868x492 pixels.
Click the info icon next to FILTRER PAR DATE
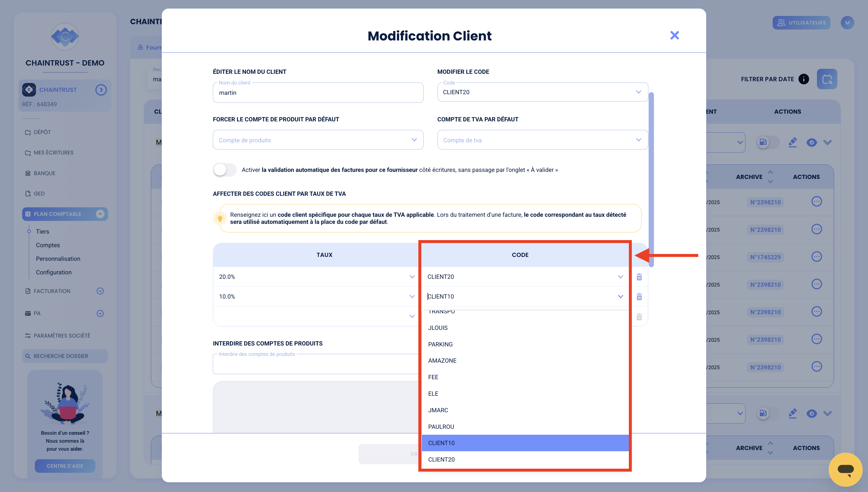click(x=804, y=79)
